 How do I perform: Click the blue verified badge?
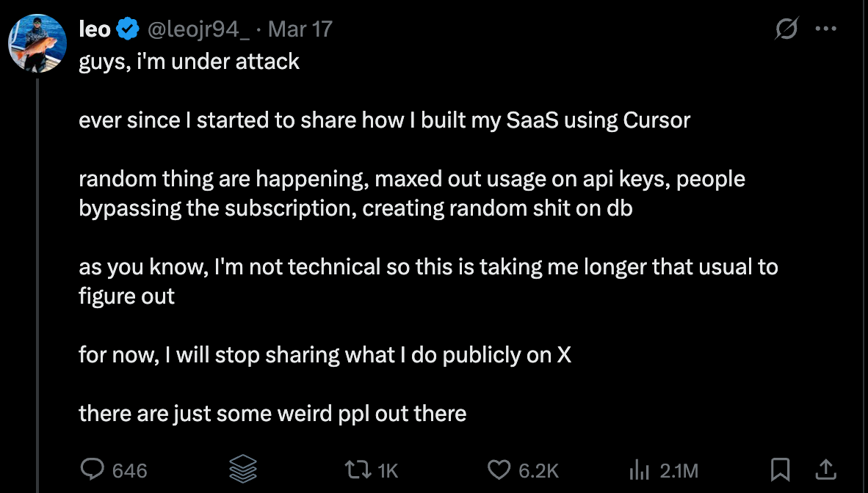pos(129,29)
